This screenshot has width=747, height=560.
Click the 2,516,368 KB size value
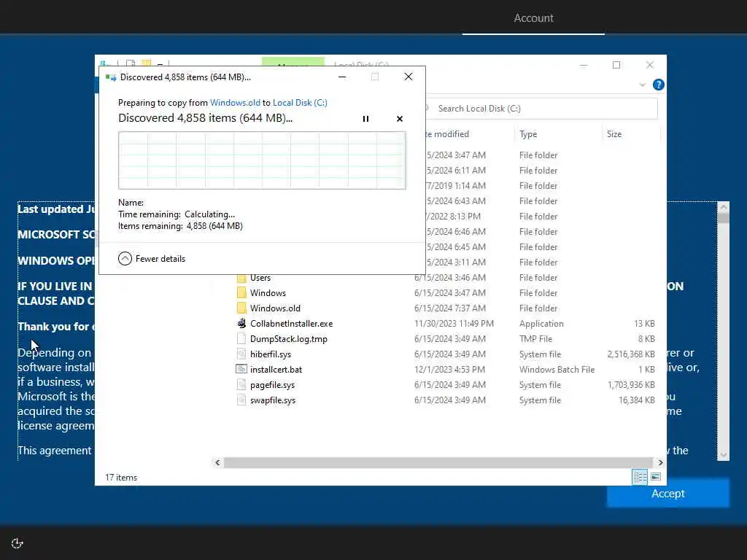coord(631,354)
